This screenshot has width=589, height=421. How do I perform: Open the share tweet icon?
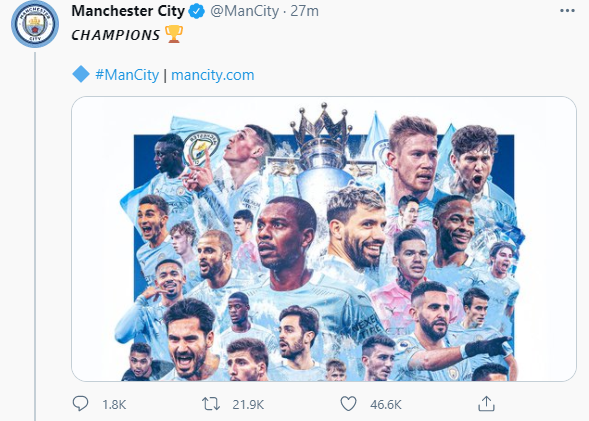click(486, 404)
